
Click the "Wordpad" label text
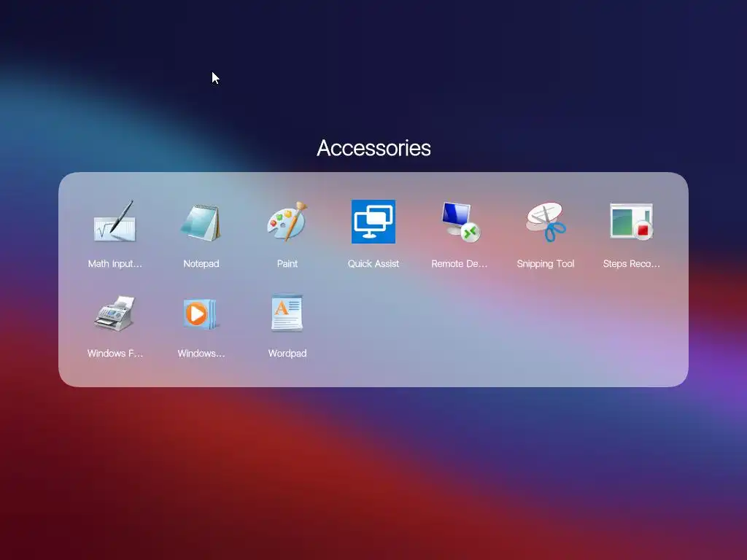pyautogui.click(x=287, y=354)
